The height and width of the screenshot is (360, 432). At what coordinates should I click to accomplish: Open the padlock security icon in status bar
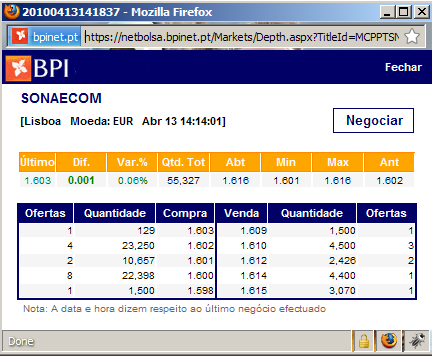tap(364, 341)
